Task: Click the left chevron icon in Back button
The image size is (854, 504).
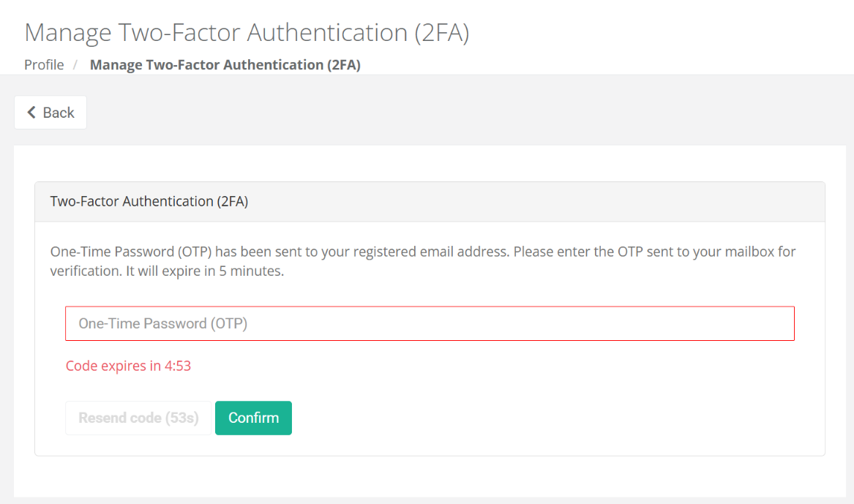Action: [31, 113]
